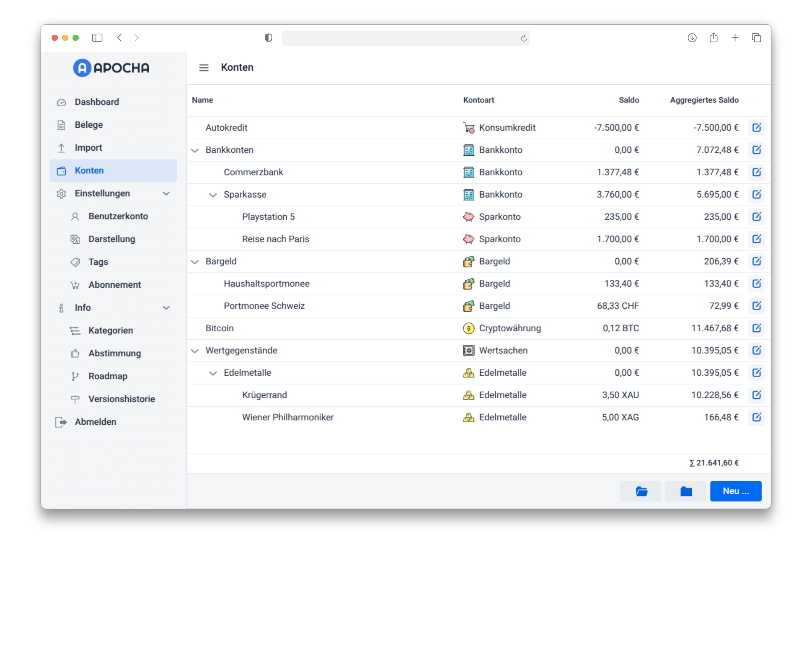Edit the Sparkasse account

pyautogui.click(x=757, y=194)
